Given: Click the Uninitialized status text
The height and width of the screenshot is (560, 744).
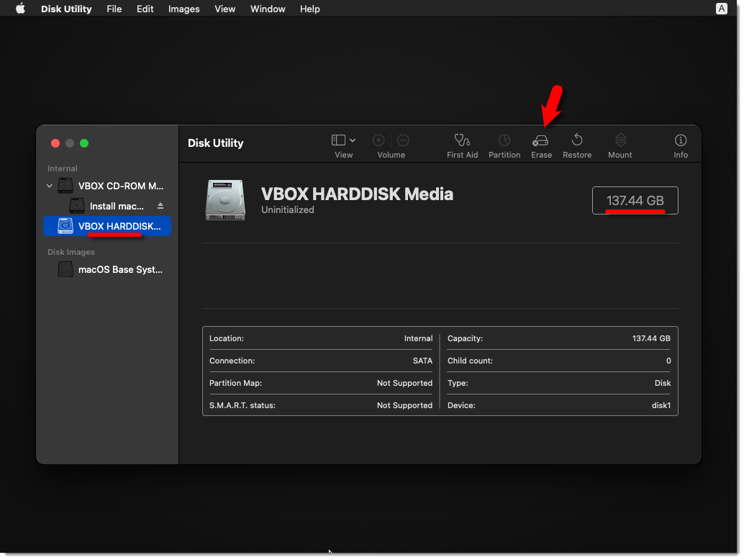Looking at the screenshot, I should (x=288, y=209).
